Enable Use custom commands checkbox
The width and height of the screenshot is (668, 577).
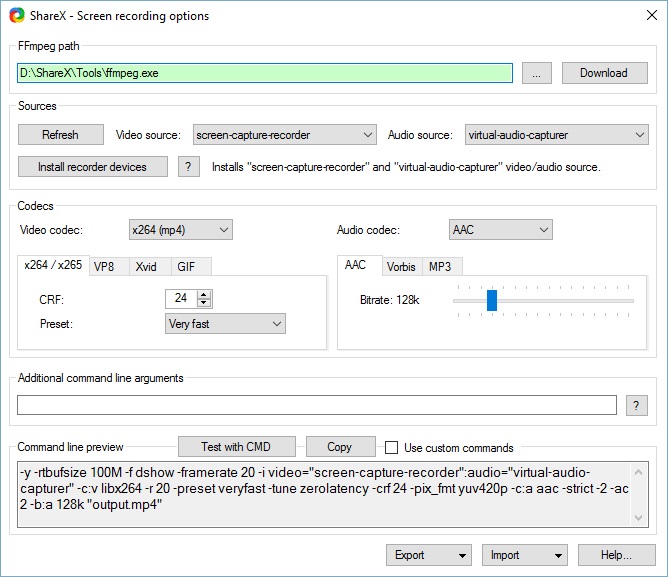[x=391, y=447]
